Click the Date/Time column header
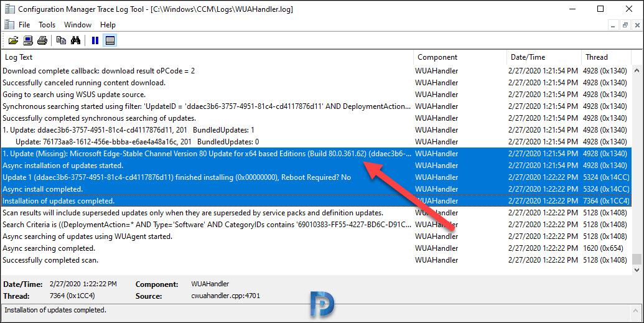 tap(544, 57)
